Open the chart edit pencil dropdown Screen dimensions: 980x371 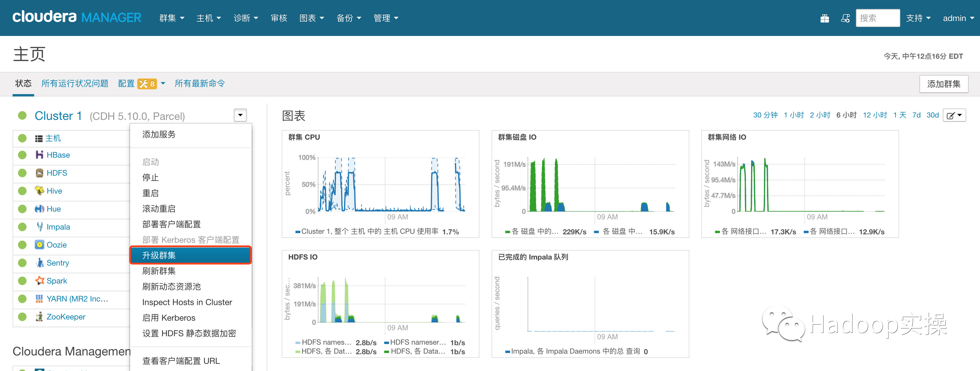[955, 115]
